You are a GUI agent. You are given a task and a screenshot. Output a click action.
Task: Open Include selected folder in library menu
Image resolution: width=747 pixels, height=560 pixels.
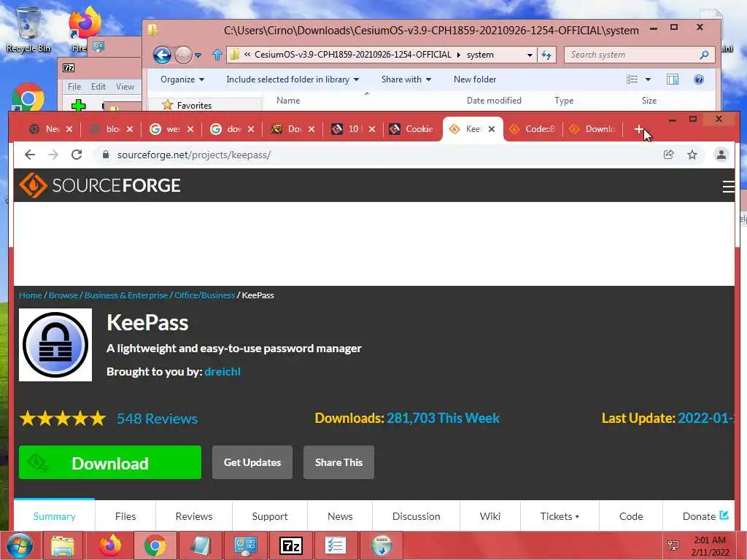click(293, 79)
